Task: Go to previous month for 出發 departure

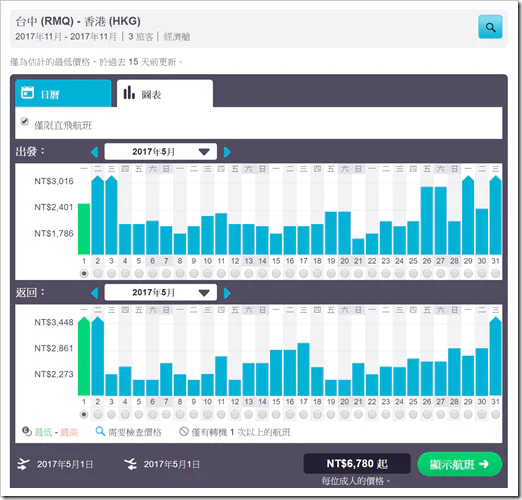Action: click(x=94, y=152)
